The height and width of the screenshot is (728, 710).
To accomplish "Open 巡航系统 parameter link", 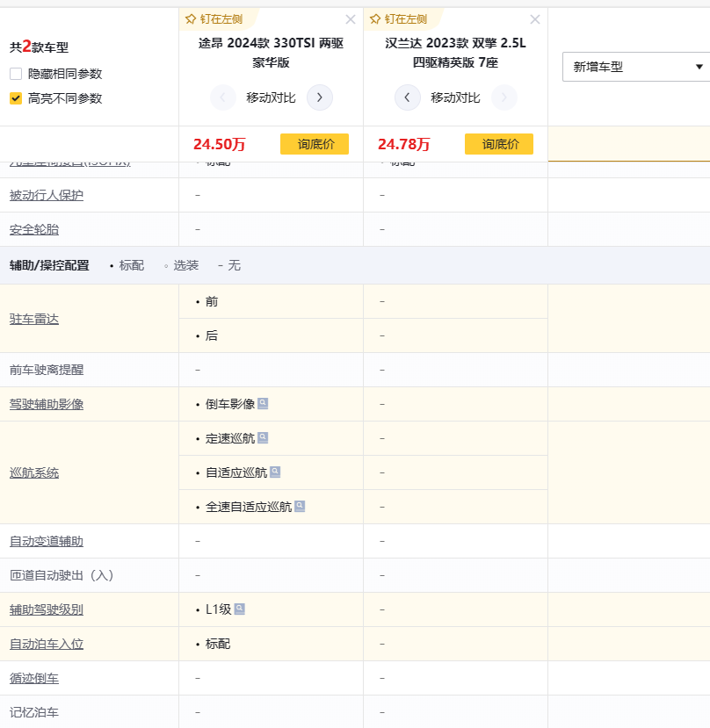I will pos(34,472).
